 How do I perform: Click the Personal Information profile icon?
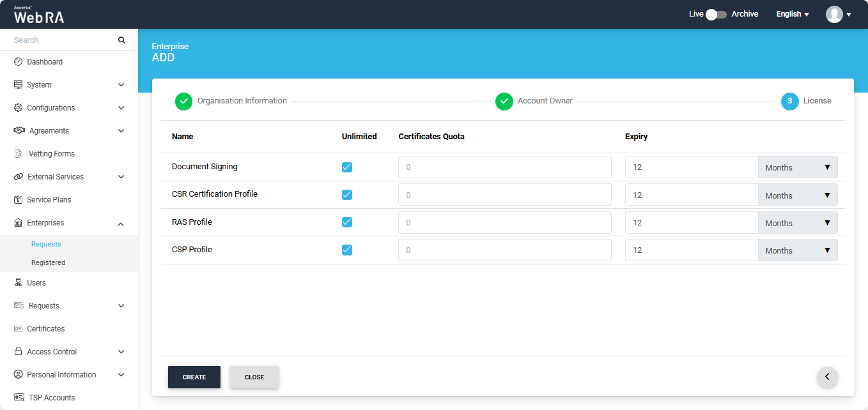(x=18, y=375)
